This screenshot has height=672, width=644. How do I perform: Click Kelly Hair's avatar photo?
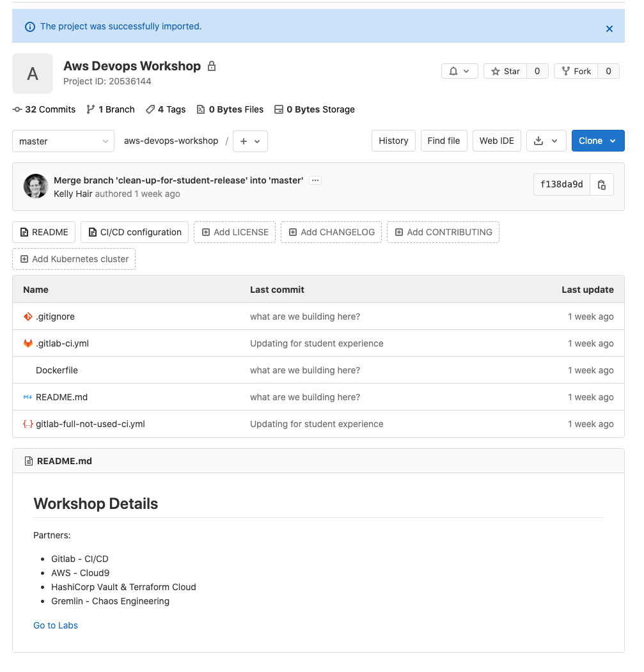pyautogui.click(x=36, y=186)
